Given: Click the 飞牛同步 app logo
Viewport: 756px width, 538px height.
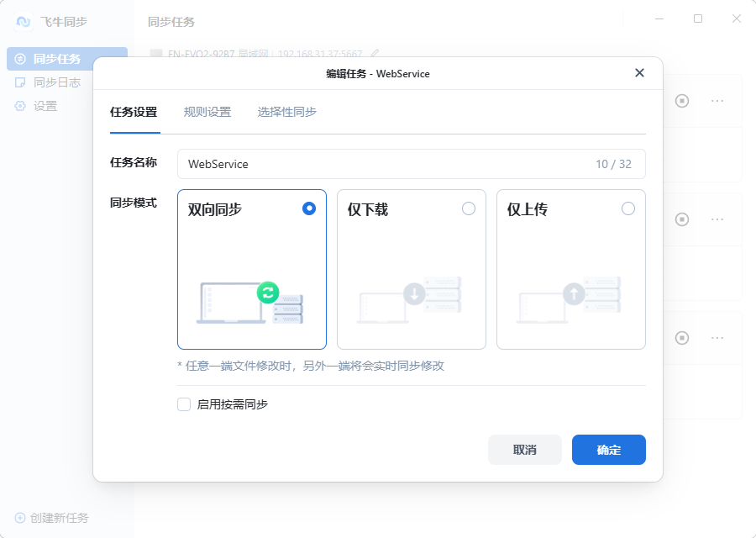Looking at the screenshot, I should tap(24, 22).
